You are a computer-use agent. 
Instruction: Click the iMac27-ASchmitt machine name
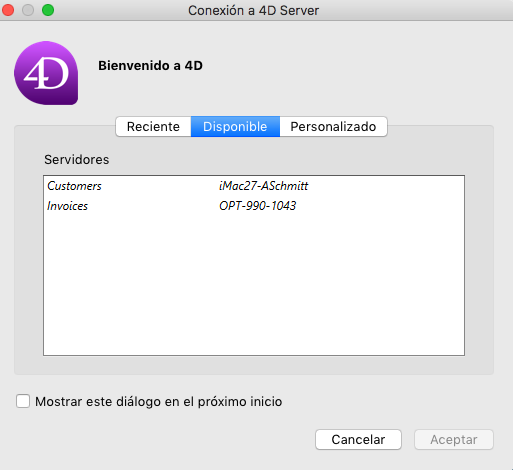[263, 186]
